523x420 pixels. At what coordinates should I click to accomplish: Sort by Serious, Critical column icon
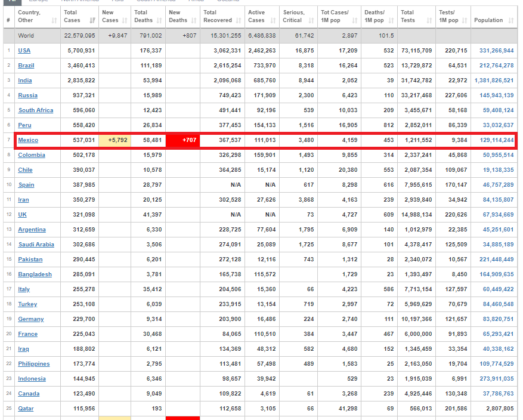tap(311, 21)
